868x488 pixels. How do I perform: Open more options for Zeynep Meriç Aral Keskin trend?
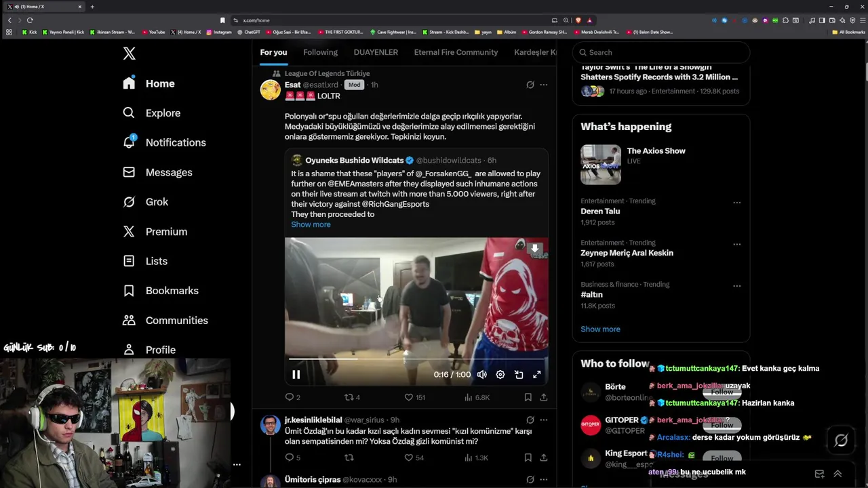pos(736,244)
